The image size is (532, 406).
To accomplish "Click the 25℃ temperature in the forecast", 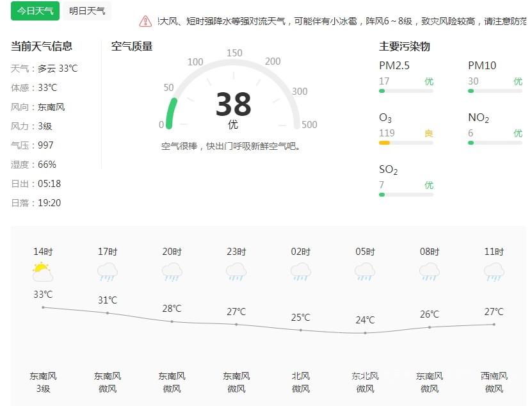I will click(x=301, y=318).
